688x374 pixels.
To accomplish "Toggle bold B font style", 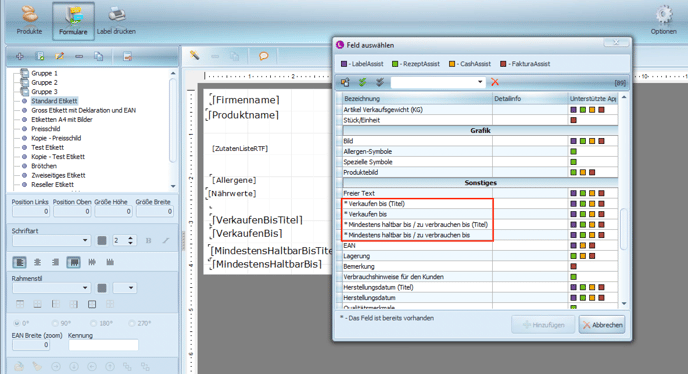I will pos(148,241).
